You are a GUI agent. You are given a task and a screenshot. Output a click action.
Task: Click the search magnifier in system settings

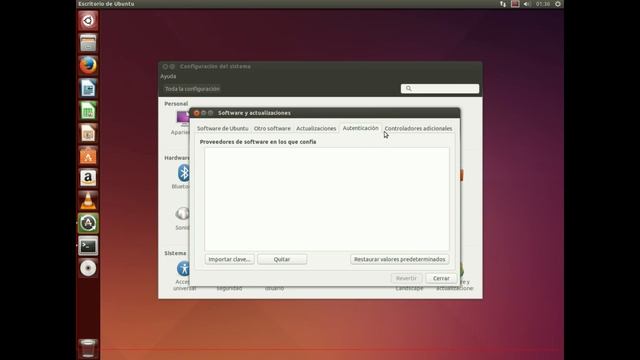(409, 89)
